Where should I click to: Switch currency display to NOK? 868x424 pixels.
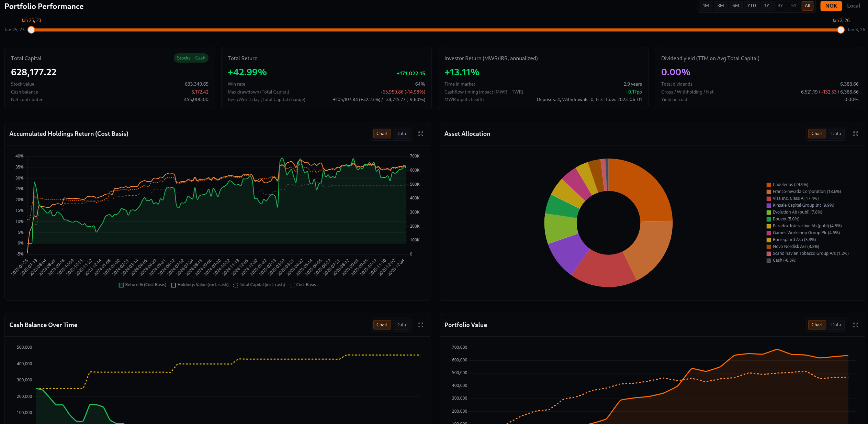831,6
